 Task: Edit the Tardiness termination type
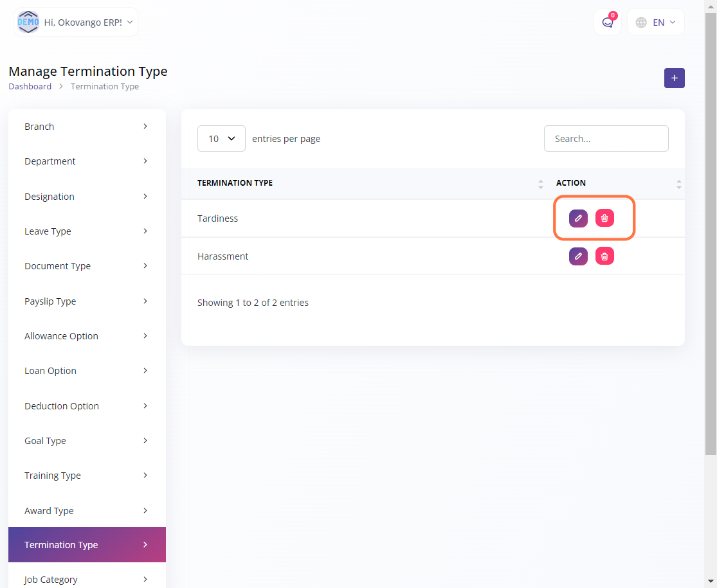point(578,218)
